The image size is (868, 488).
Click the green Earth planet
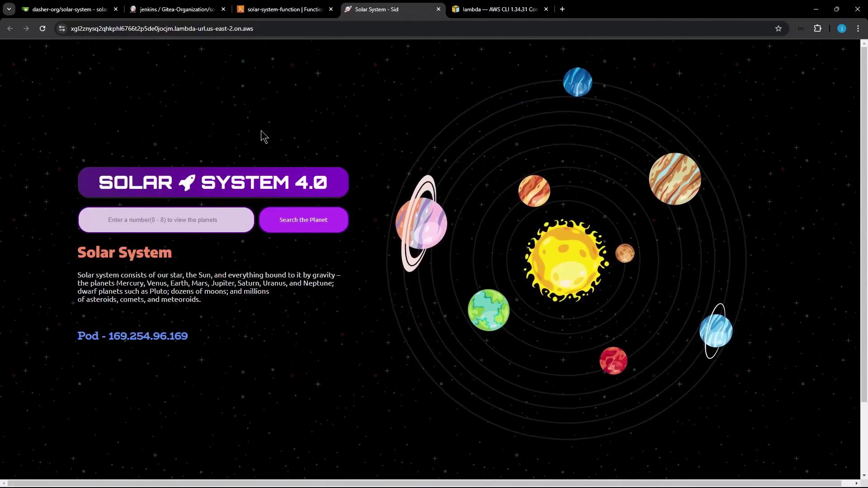(x=488, y=310)
